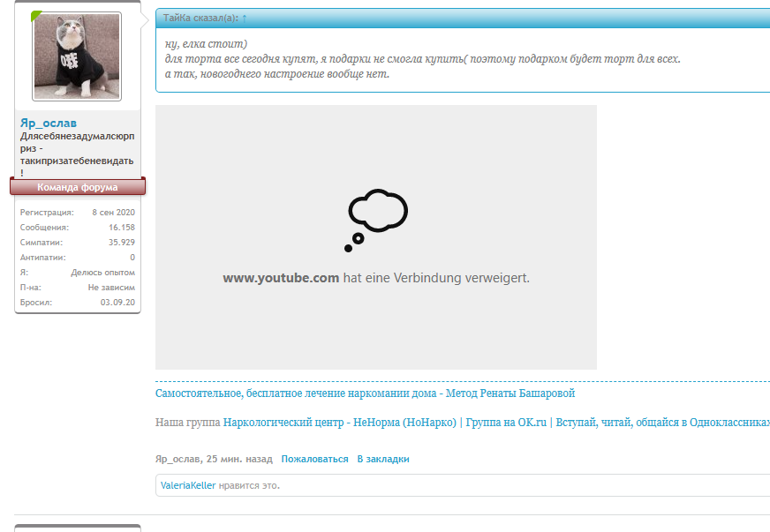Click the Антипатии value 0

click(x=132, y=258)
